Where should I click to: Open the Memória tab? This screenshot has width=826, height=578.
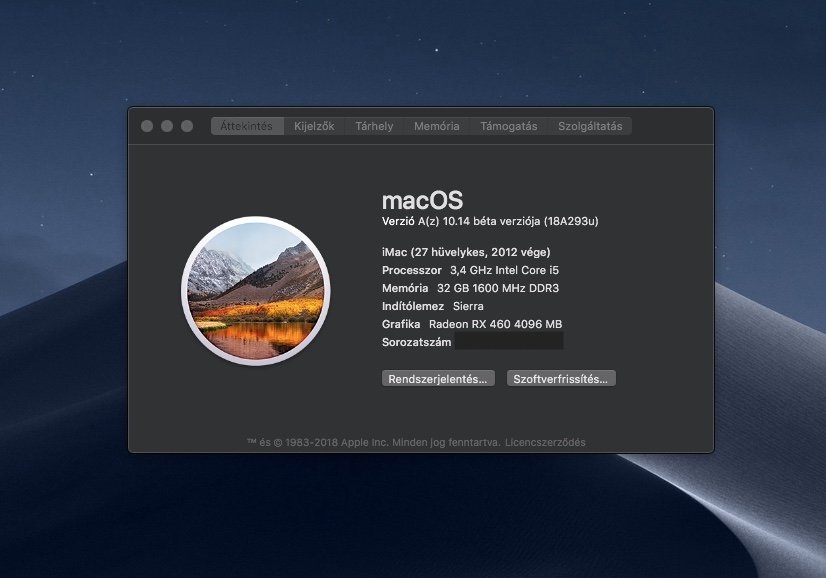click(x=437, y=126)
